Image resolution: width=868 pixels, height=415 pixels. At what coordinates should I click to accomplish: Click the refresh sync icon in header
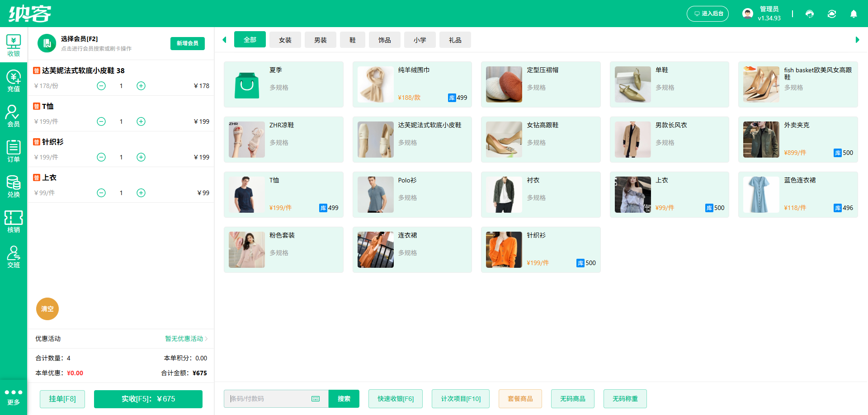pos(832,14)
